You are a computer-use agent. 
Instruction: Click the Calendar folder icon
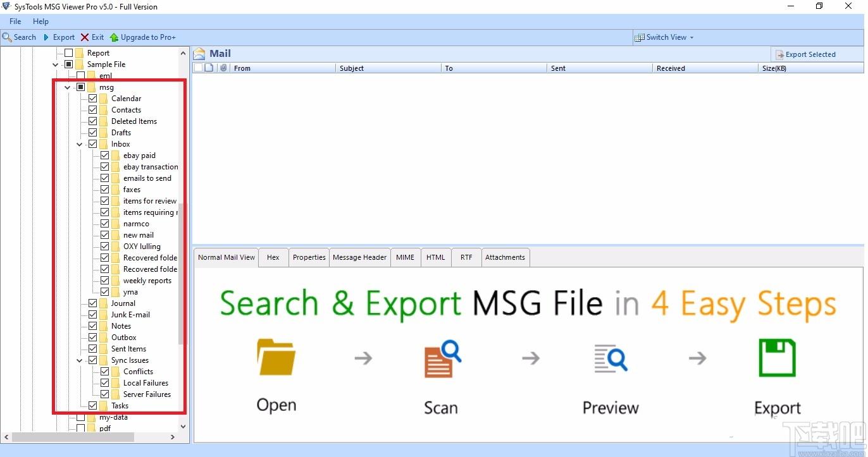point(104,99)
